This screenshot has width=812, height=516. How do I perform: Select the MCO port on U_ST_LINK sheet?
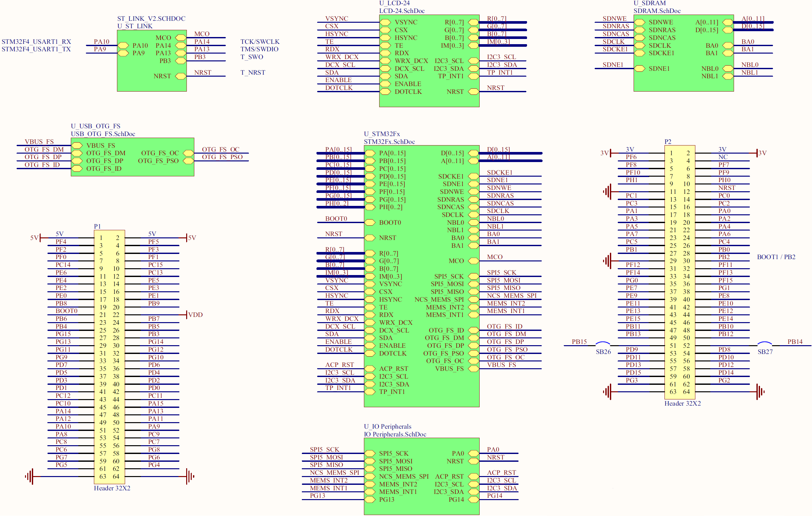180,38
